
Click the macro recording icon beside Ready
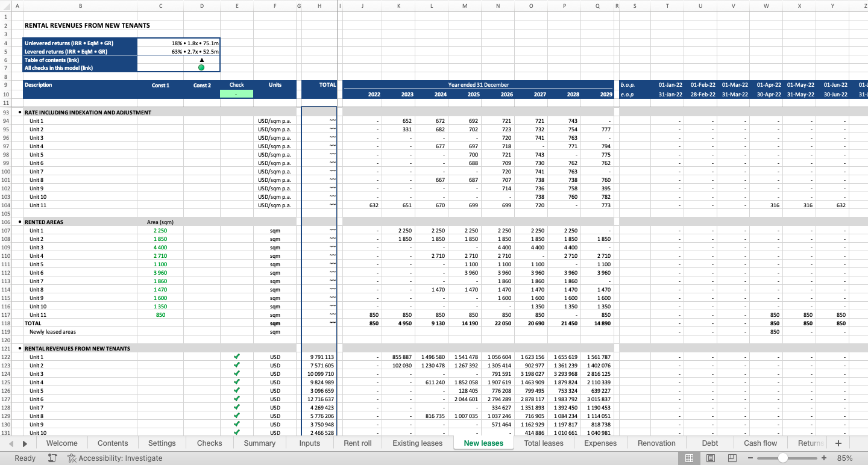tap(52, 458)
